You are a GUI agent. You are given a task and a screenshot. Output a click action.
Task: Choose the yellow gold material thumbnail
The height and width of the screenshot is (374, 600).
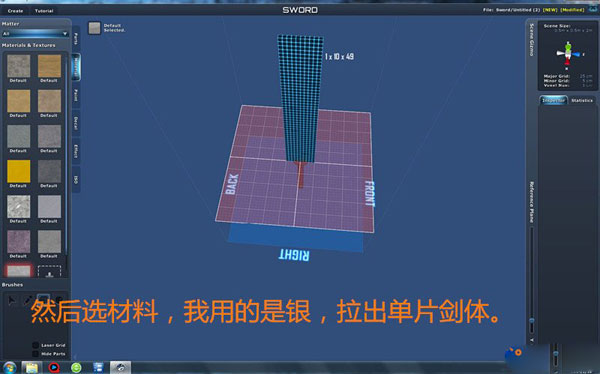pyautogui.click(x=18, y=171)
